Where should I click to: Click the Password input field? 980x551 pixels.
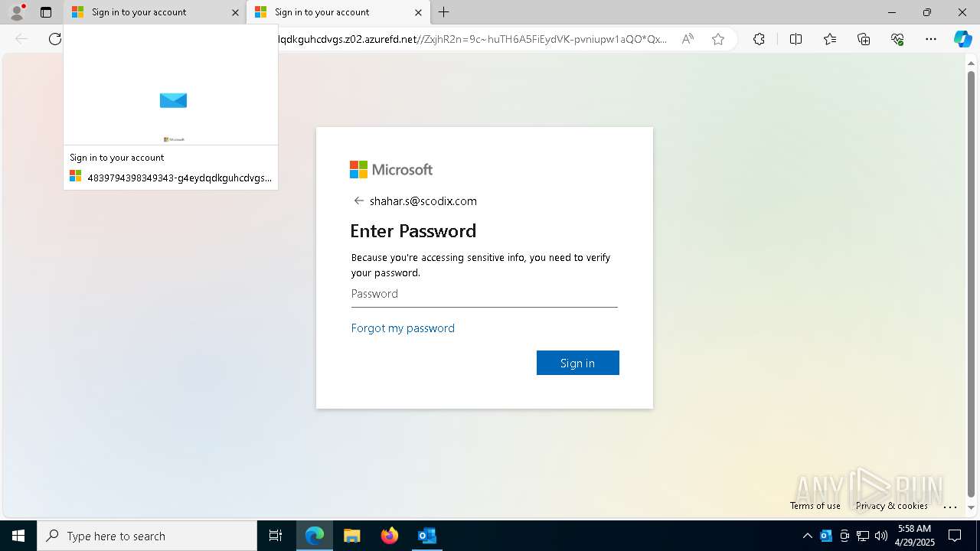point(484,294)
